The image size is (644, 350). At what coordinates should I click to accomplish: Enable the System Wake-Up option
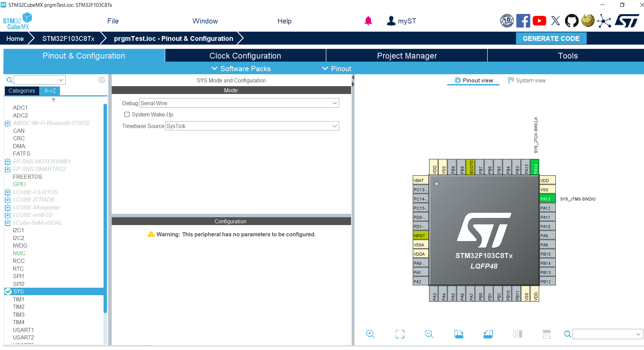tap(127, 114)
